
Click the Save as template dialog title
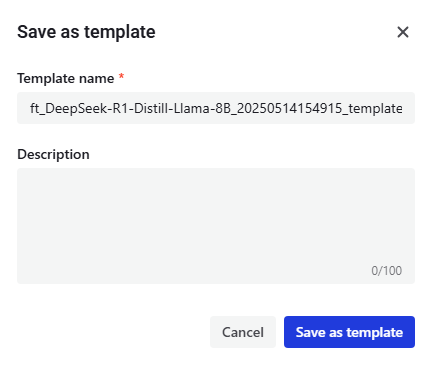point(86,32)
